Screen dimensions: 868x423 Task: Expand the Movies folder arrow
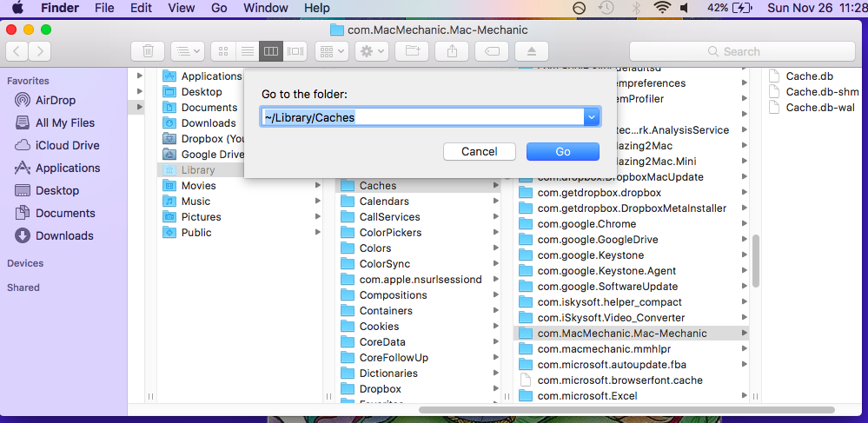[318, 186]
